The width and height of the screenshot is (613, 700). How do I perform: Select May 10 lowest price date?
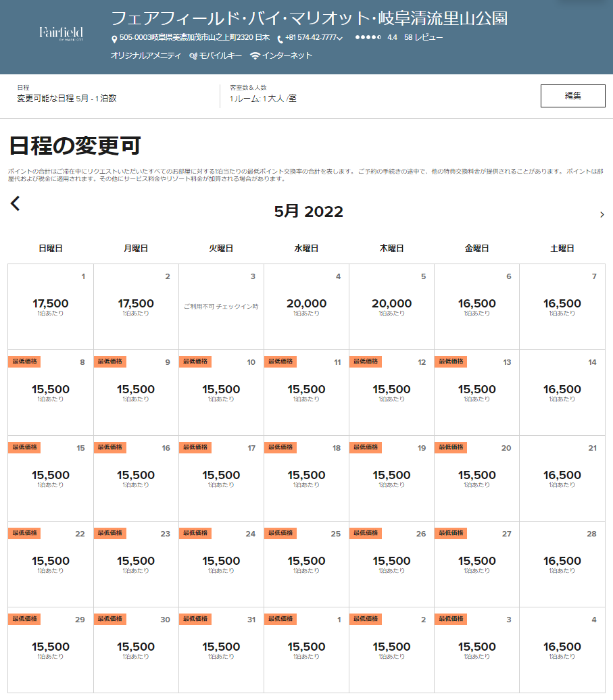221,392
